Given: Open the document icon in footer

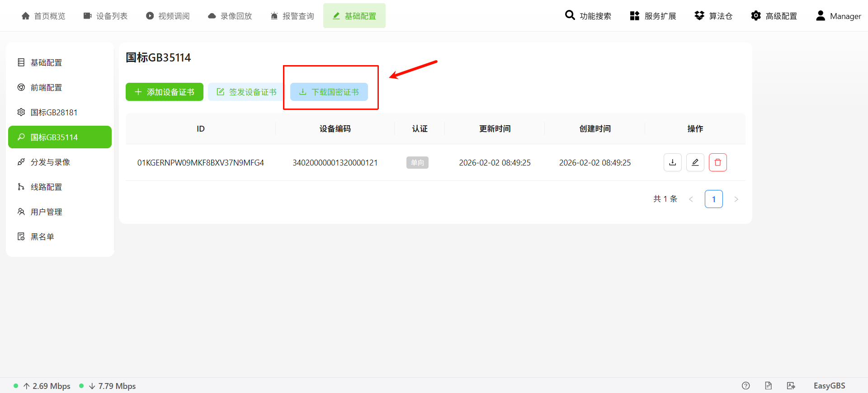Looking at the screenshot, I should [x=769, y=386].
